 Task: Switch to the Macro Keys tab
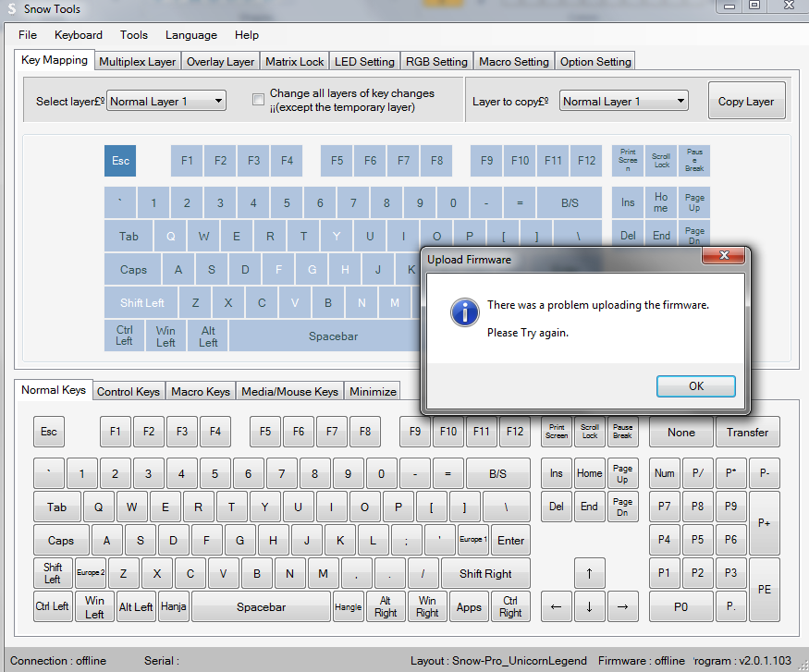pyautogui.click(x=201, y=392)
